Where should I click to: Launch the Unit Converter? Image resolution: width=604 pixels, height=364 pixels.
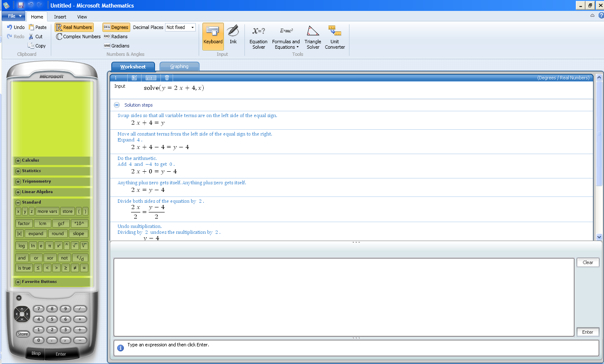335,37
